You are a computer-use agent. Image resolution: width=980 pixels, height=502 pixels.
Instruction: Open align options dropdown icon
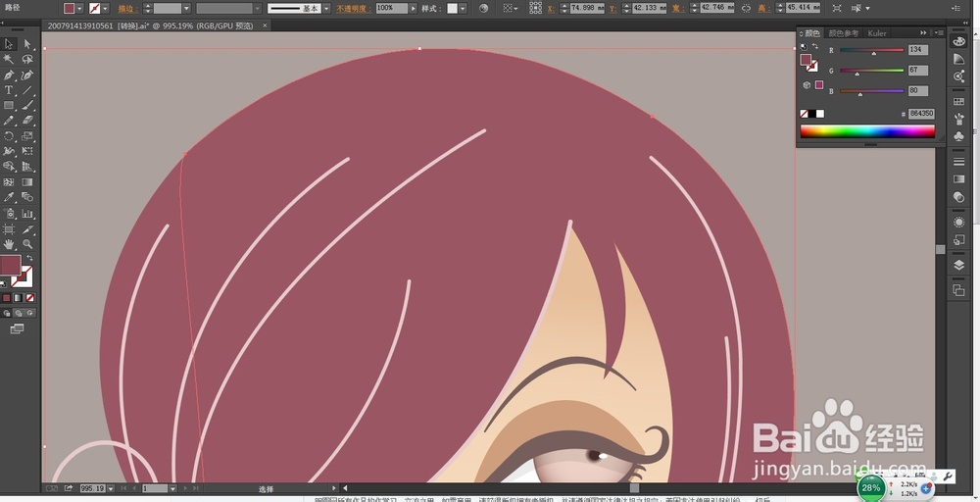[x=511, y=9]
